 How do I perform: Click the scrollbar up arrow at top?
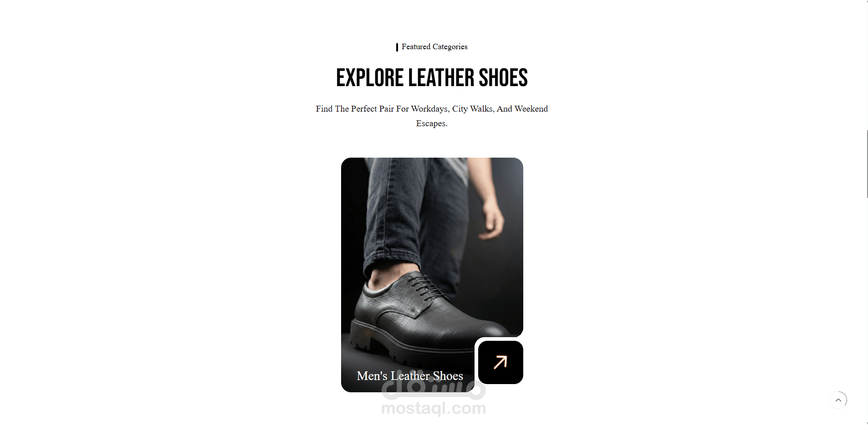tap(867, 2)
